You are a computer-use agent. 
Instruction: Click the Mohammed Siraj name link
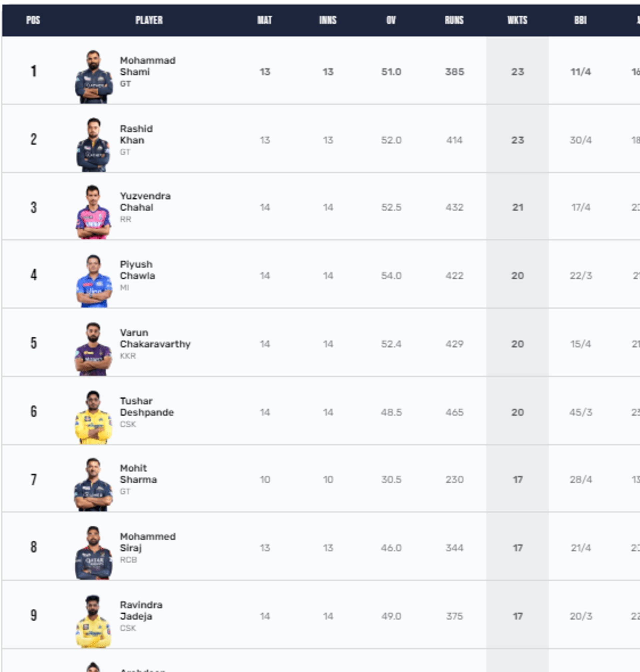147,542
